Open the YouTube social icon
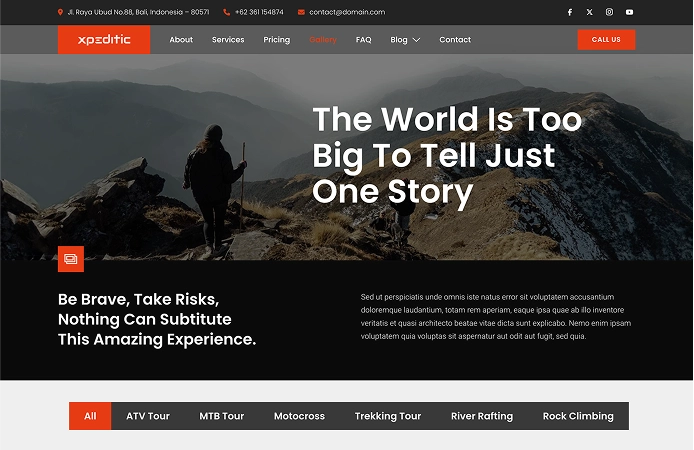The image size is (694, 450). tap(629, 12)
